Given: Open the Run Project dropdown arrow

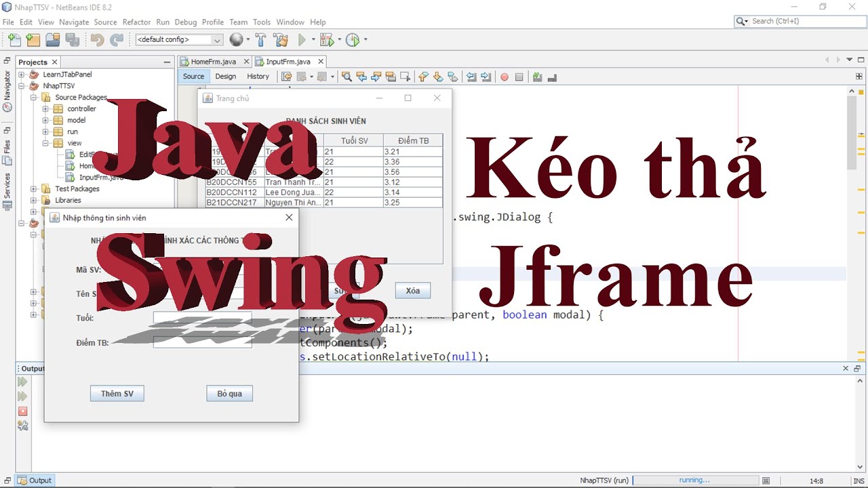Looking at the screenshot, I should [x=313, y=40].
